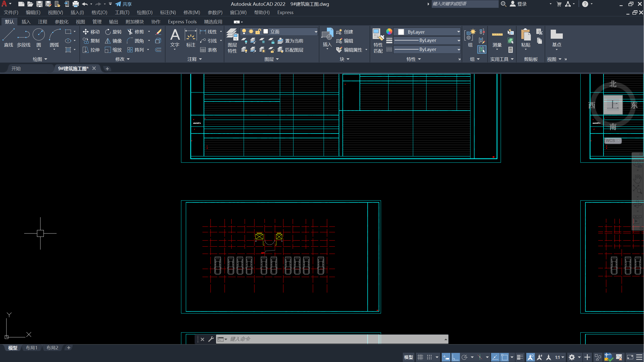Expand the 绘图 panel
The image size is (644, 362).
click(40, 59)
